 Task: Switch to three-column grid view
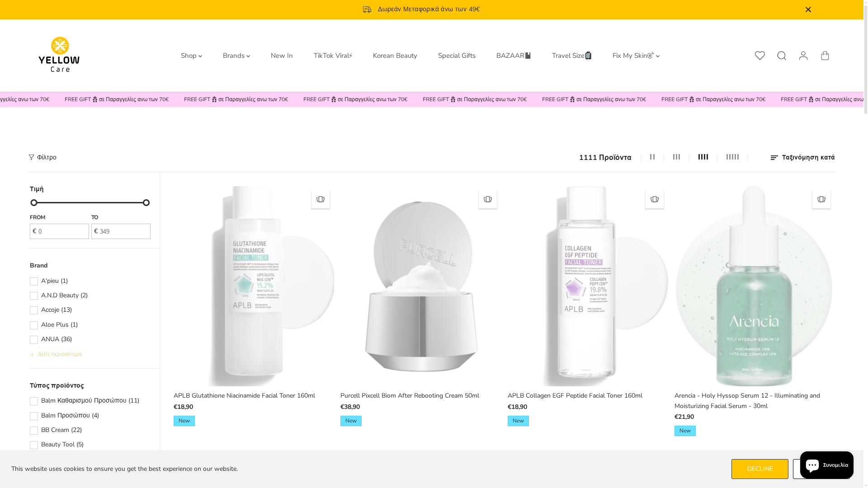[x=676, y=157]
